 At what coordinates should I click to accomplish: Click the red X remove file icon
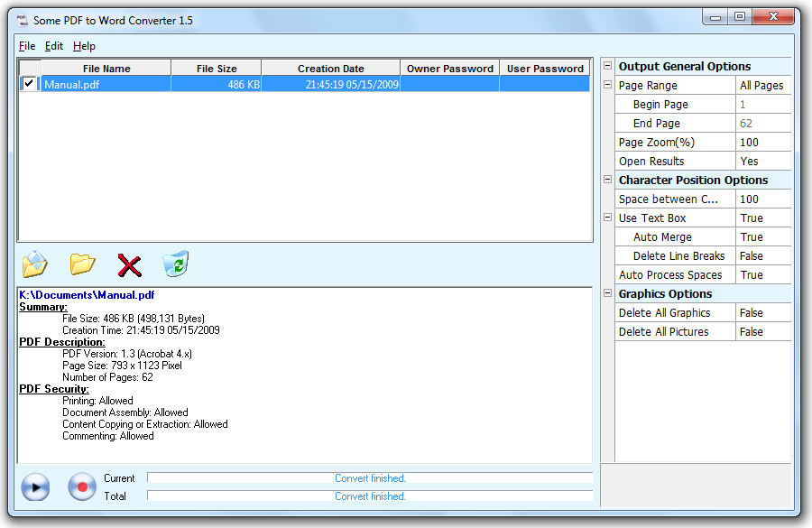tap(130, 265)
